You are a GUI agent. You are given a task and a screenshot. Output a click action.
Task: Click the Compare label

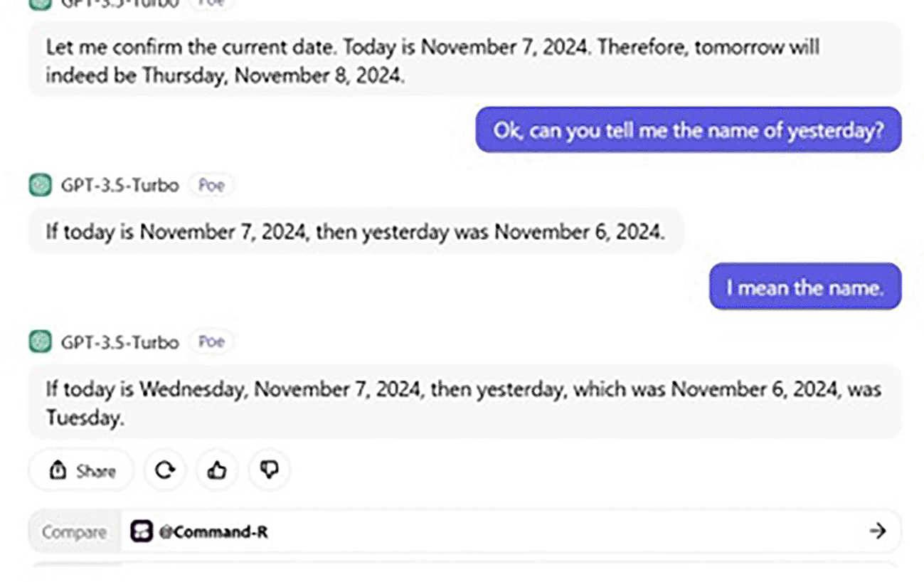pos(74,531)
